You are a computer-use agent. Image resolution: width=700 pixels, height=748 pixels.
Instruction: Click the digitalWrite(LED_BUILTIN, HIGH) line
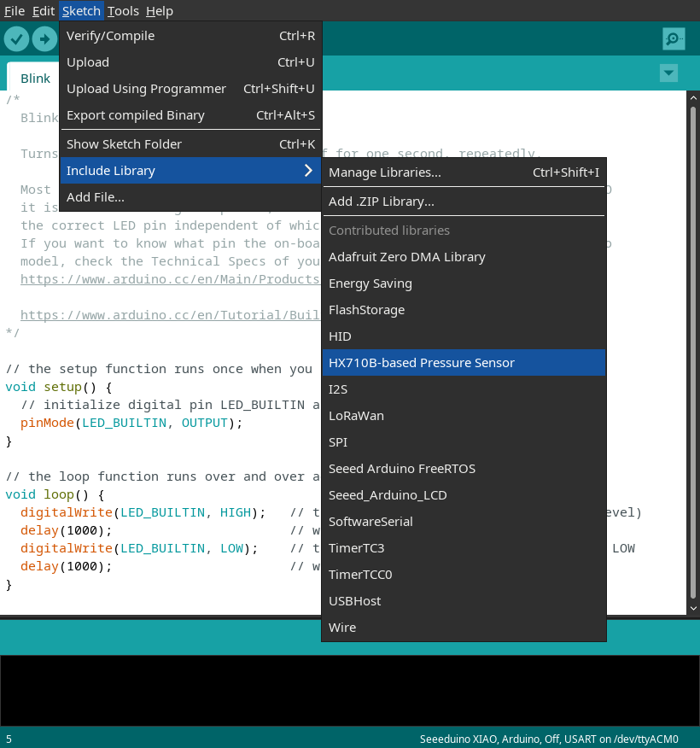[x=143, y=512]
